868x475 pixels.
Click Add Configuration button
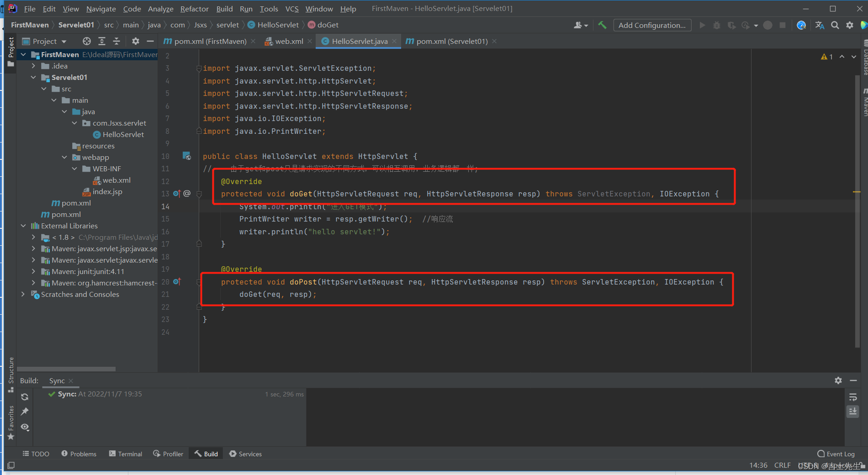[652, 25]
